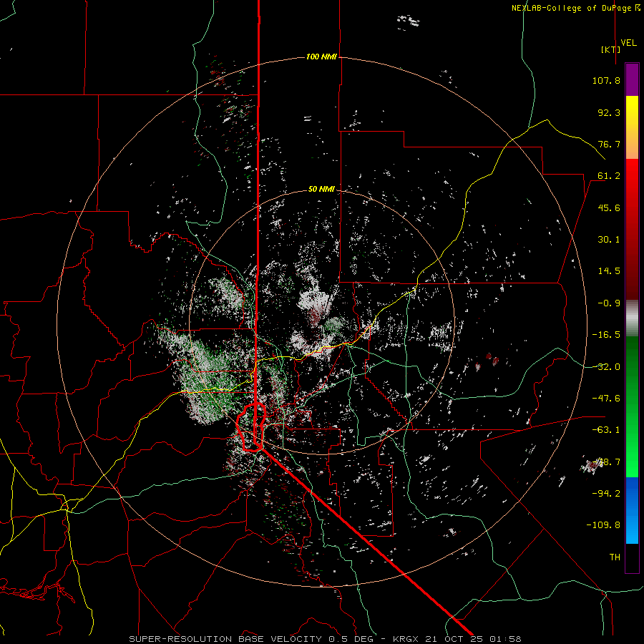Image resolution: width=644 pixels, height=644 pixels.
Task: Click the 45.6 velocity scale value
Action: pyautogui.click(x=609, y=208)
